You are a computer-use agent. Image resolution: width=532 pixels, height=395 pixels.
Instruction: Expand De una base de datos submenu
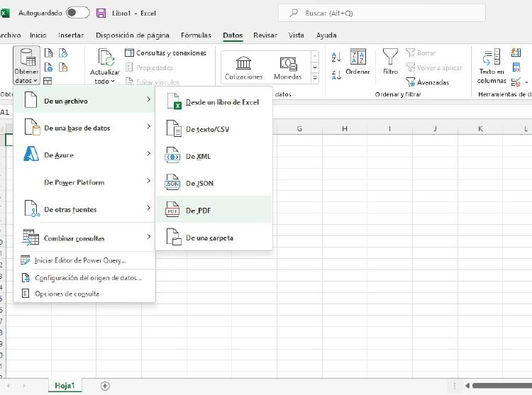pyautogui.click(x=84, y=128)
